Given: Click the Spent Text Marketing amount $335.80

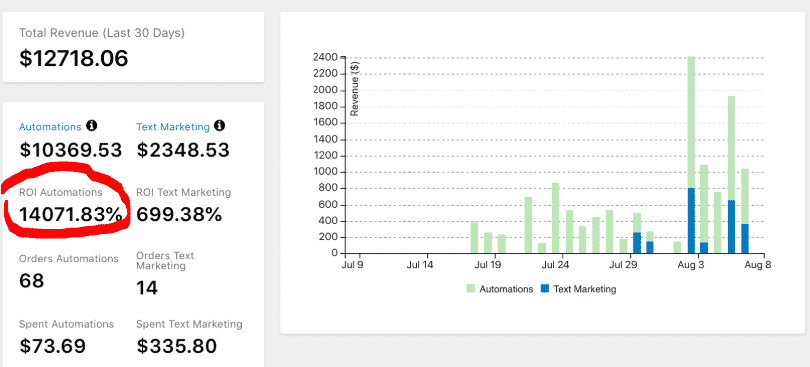Looking at the screenshot, I should coord(177,346).
